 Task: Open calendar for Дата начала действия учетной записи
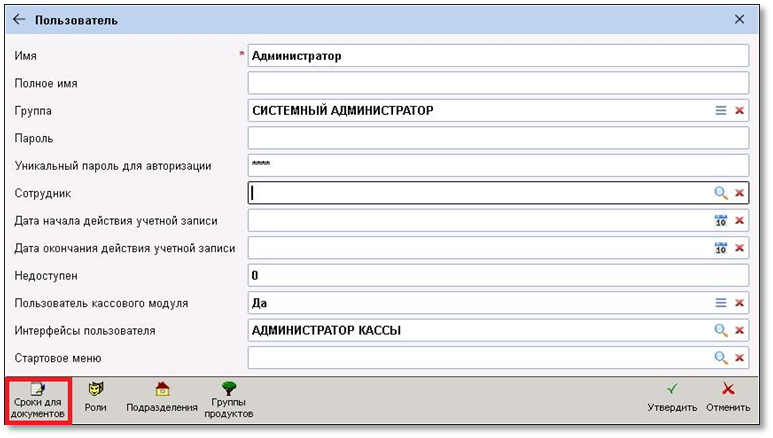coord(720,221)
